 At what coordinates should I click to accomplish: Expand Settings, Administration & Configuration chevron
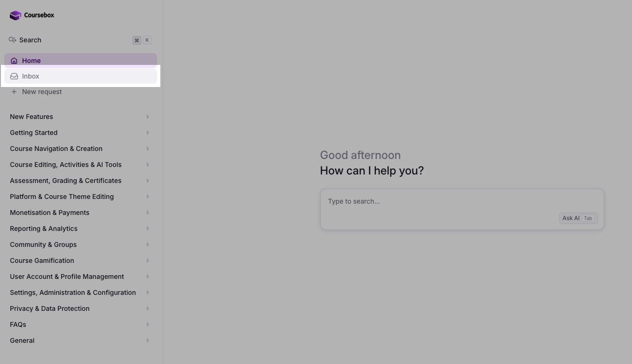tap(148, 293)
